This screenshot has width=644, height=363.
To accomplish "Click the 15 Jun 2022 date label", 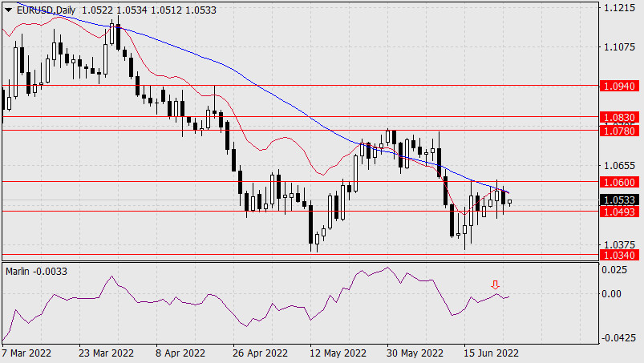I will pos(491,353).
